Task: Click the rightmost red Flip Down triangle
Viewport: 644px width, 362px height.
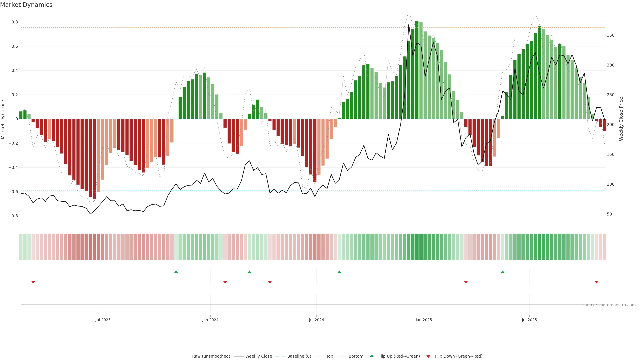Action: [x=597, y=282]
